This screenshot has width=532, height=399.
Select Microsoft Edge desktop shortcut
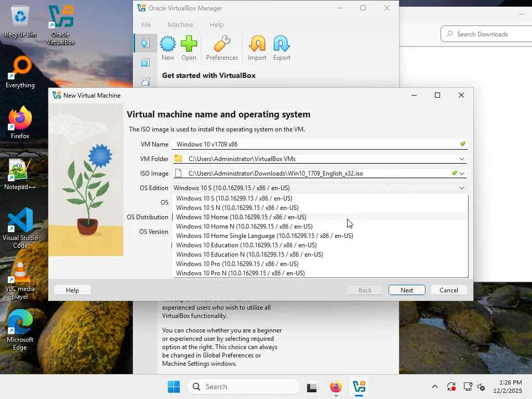point(20,330)
